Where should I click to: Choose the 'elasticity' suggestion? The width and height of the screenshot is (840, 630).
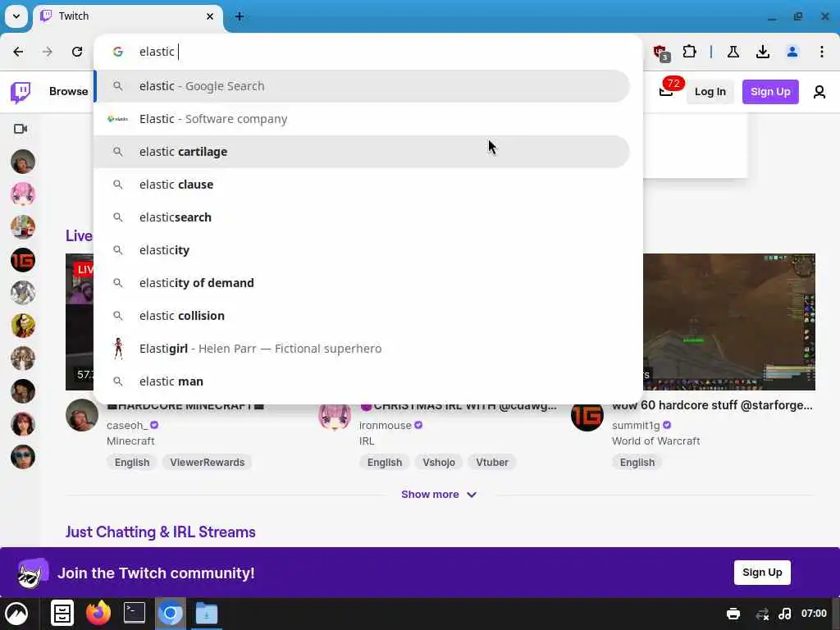pyautogui.click(x=362, y=250)
